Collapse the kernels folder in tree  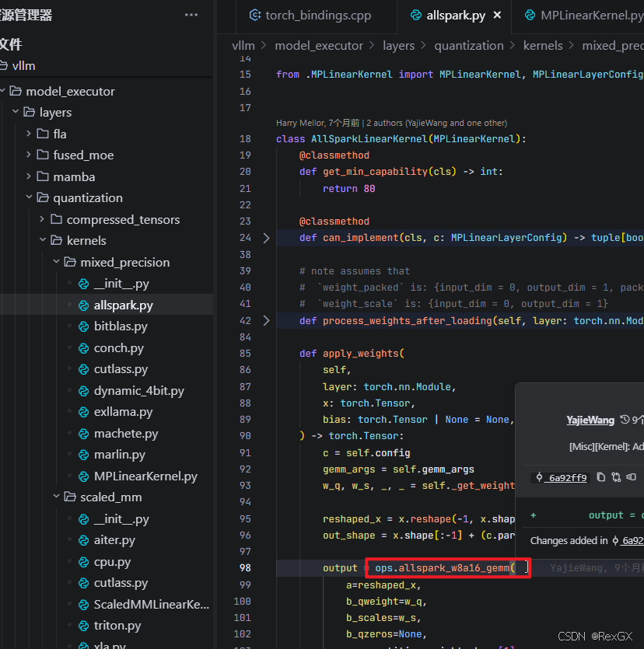[43, 240]
